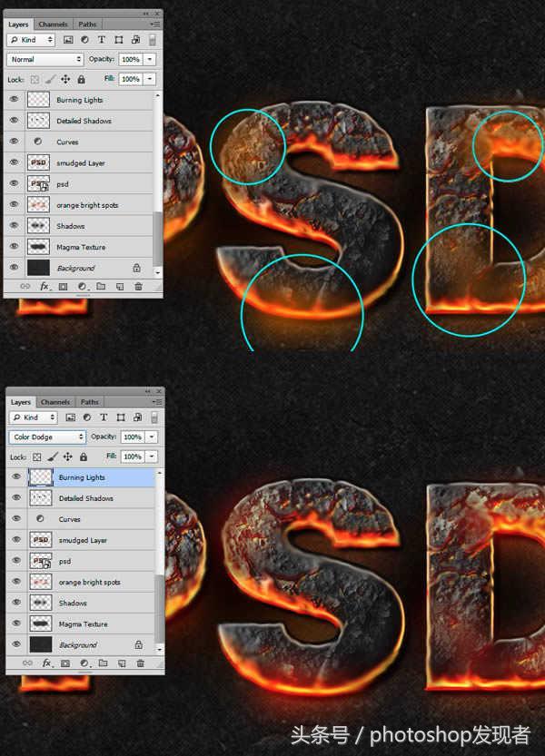Delete layer via trash in Color Dodge panel
This screenshot has width=545, height=756.
[x=141, y=663]
